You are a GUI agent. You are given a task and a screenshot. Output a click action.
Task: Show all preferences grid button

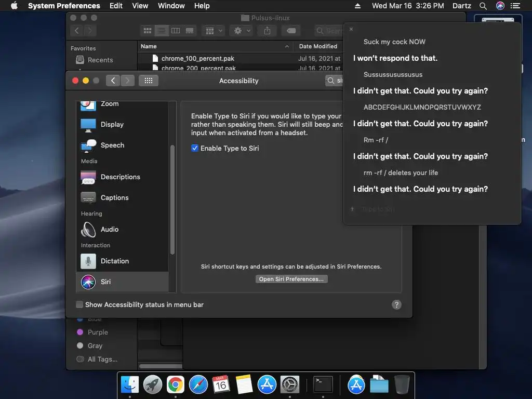point(149,81)
